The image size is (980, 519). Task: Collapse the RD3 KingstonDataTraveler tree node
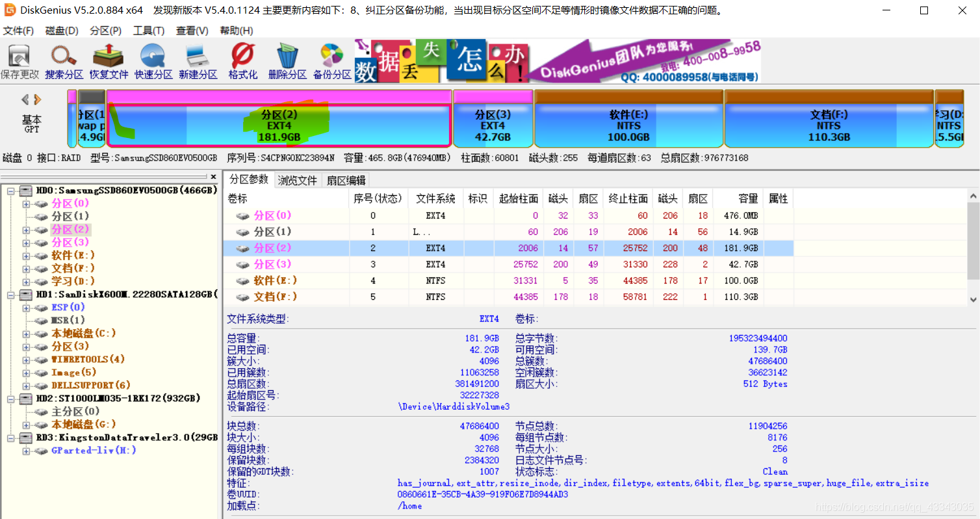(10, 437)
